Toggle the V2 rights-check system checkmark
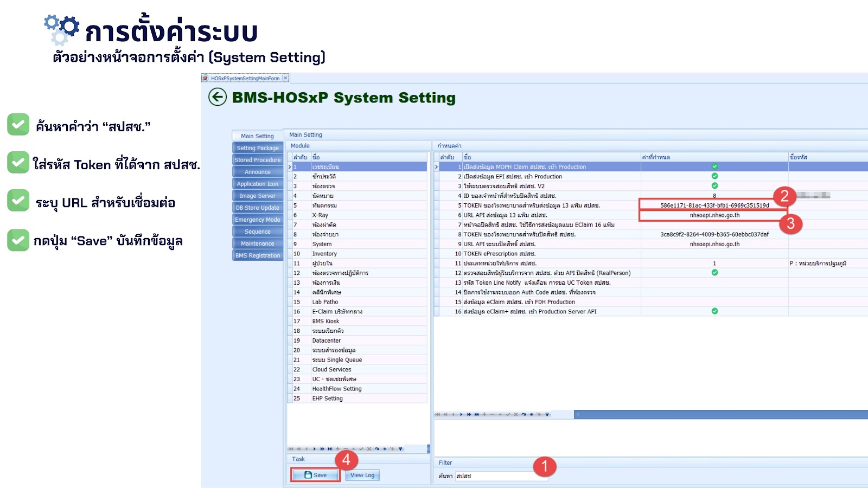Image resolution: width=868 pixels, height=488 pixels. (714, 185)
